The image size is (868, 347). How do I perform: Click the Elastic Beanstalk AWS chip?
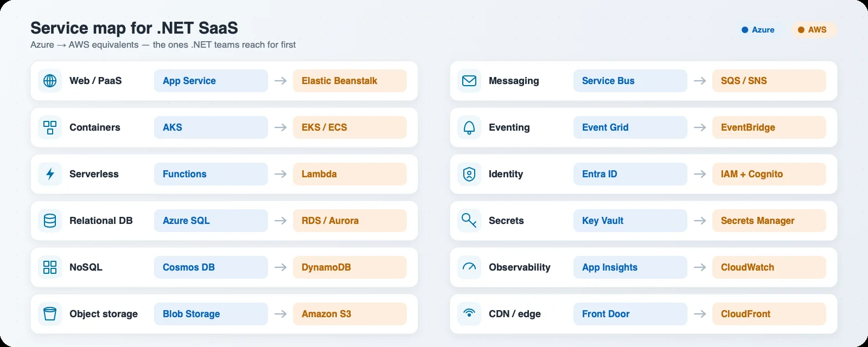pyautogui.click(x=350, y=81)
